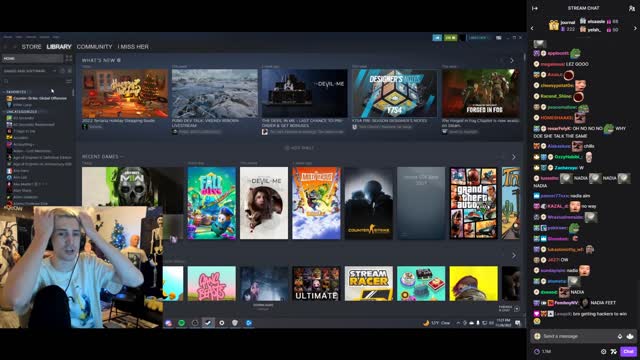Open taskbar weather widget
This screenshot has height=360, width=640.
tap(436, 323)
